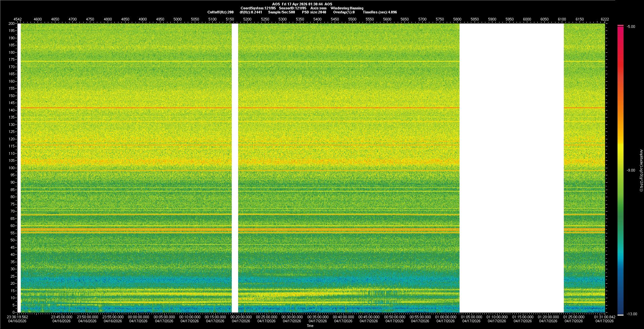The height and width of the screenshot is (329, 644).
Task: Click the Cutoff(Hz):200 header text
Action: pos(220,12)
